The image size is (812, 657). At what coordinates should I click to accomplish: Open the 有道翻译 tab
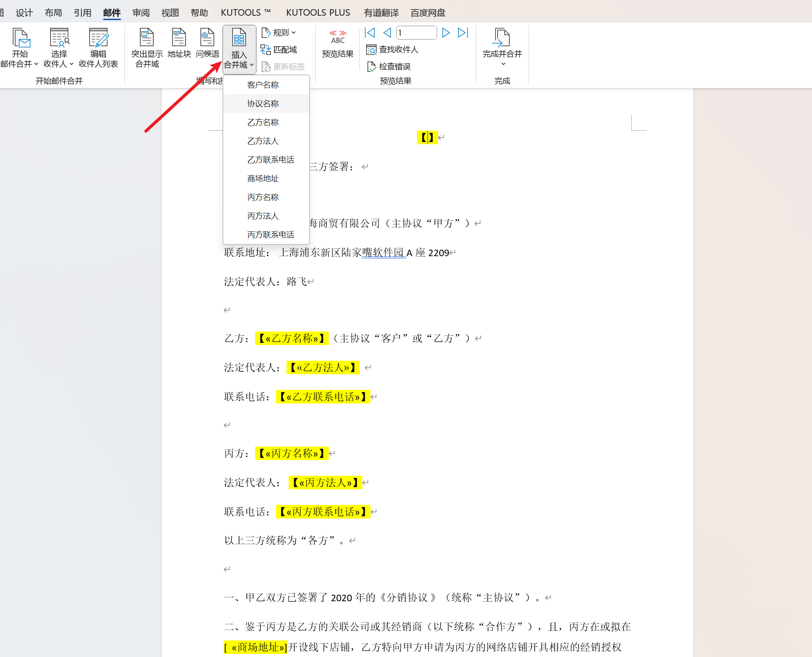[x=381, y=13]
